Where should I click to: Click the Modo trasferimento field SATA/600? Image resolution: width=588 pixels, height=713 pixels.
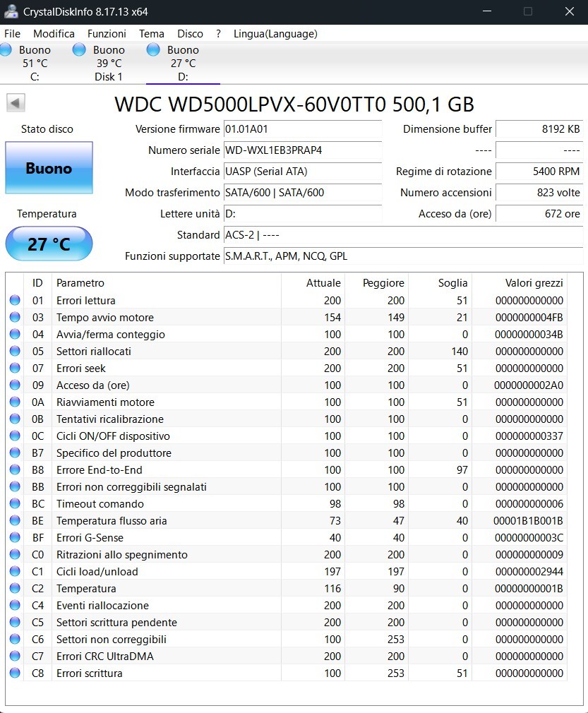(302, 192)
